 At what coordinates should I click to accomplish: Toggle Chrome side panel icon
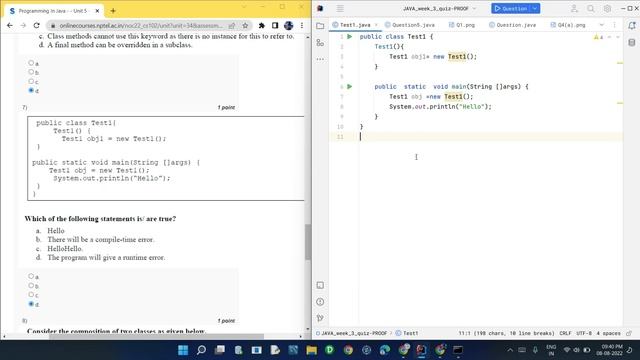(275, 26)
